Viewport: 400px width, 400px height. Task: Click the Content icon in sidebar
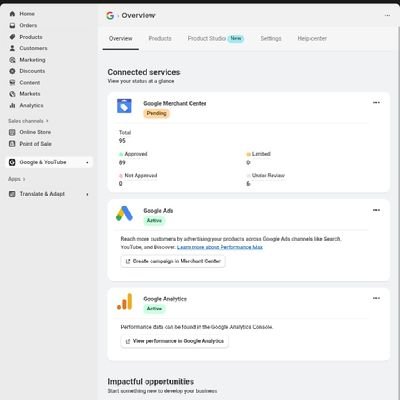pos(12,83)
